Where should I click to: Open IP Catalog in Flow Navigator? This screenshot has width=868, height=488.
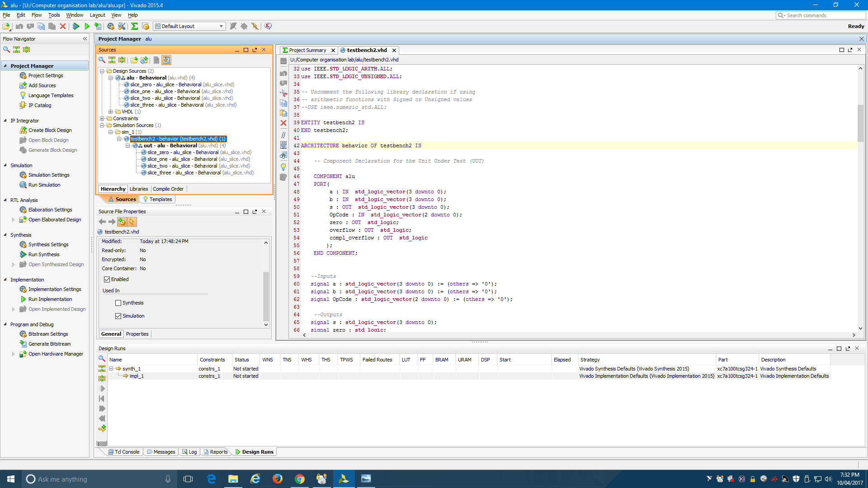click(x=40, y=105)
